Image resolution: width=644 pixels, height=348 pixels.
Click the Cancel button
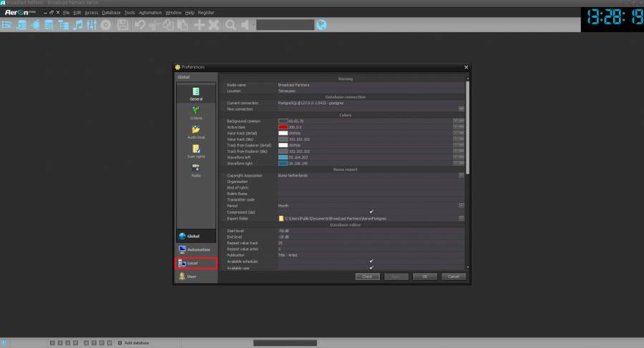click(454, 277)
